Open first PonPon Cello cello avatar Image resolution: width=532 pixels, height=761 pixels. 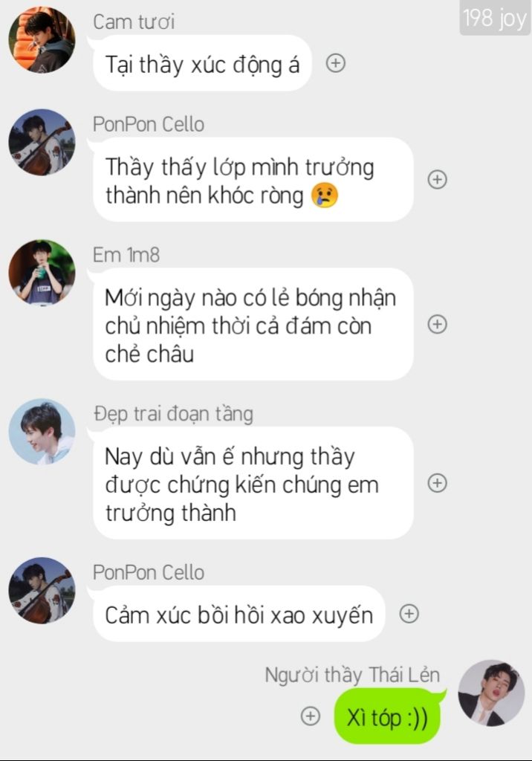click(42, 142)
